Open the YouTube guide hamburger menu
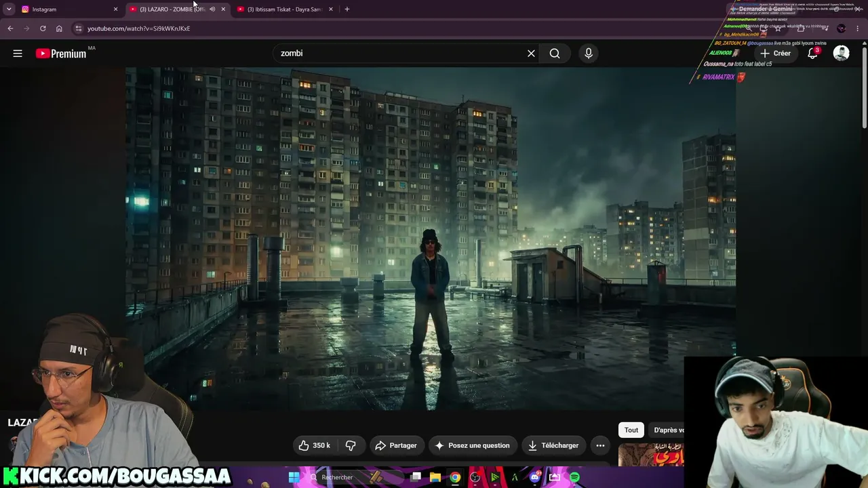Image resolution: width=868 pixels, height=488 pixels. 18,54
